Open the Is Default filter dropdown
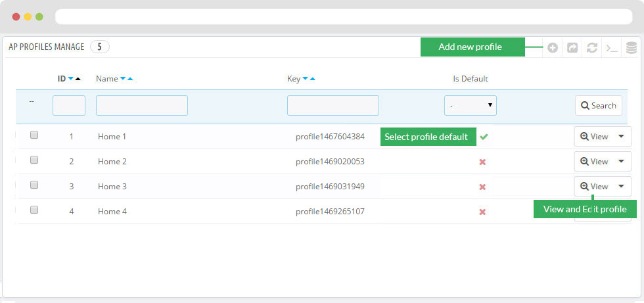This screenshot has width=644, height=303. pos(470,105)
